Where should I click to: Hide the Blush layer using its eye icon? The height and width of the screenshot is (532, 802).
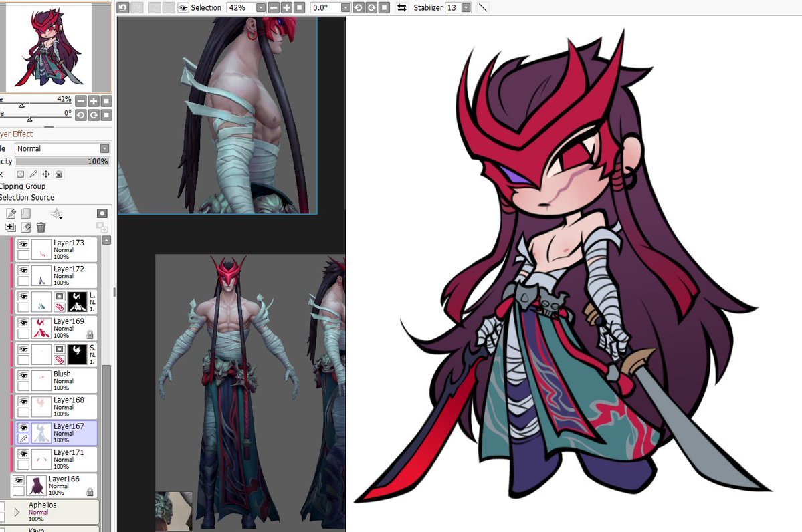23,376
